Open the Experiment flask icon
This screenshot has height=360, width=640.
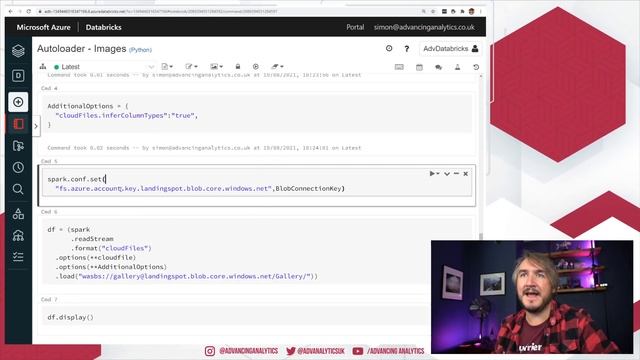tap(458, 67)
